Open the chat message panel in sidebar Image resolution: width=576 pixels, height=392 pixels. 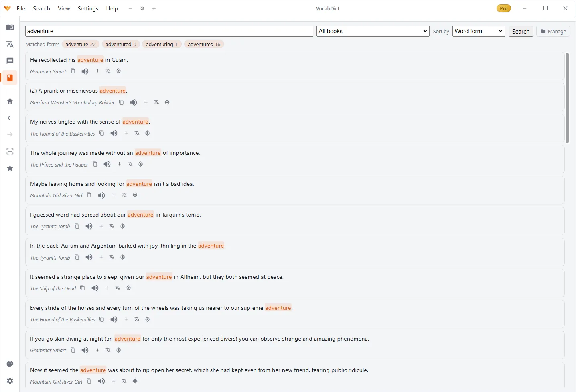[10, 61]
